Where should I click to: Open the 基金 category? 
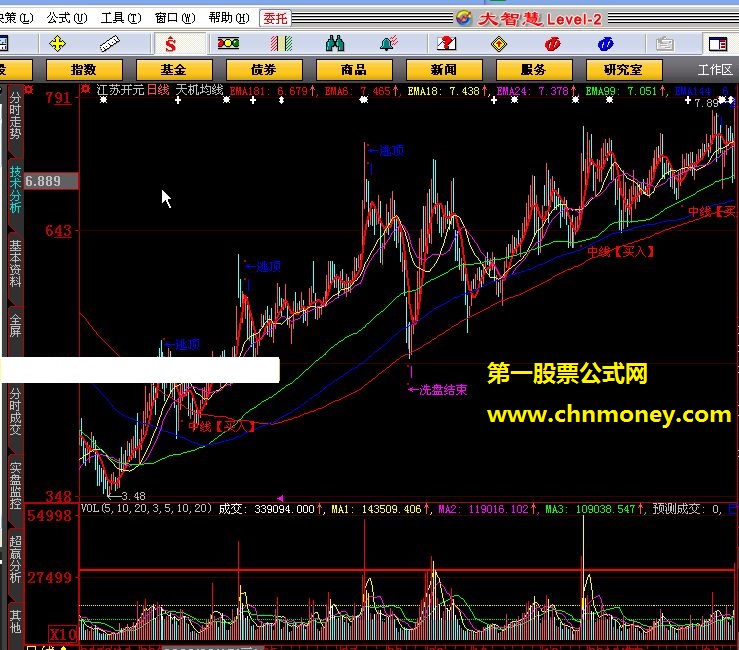point(174,70)
